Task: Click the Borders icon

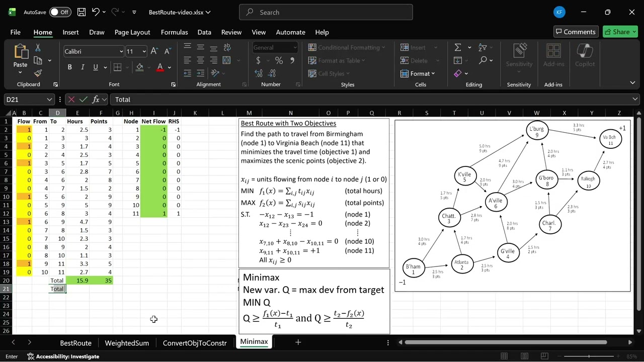Action: tap(117, 67)
